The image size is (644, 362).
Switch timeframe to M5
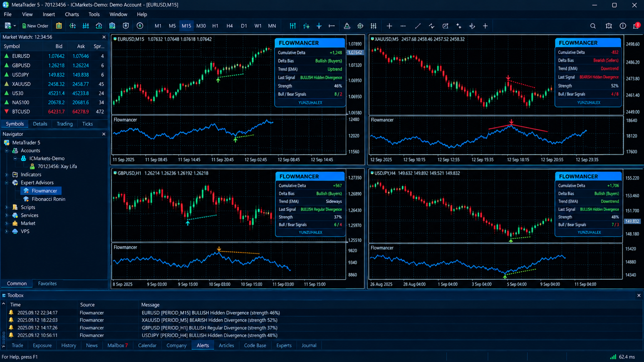172,26
